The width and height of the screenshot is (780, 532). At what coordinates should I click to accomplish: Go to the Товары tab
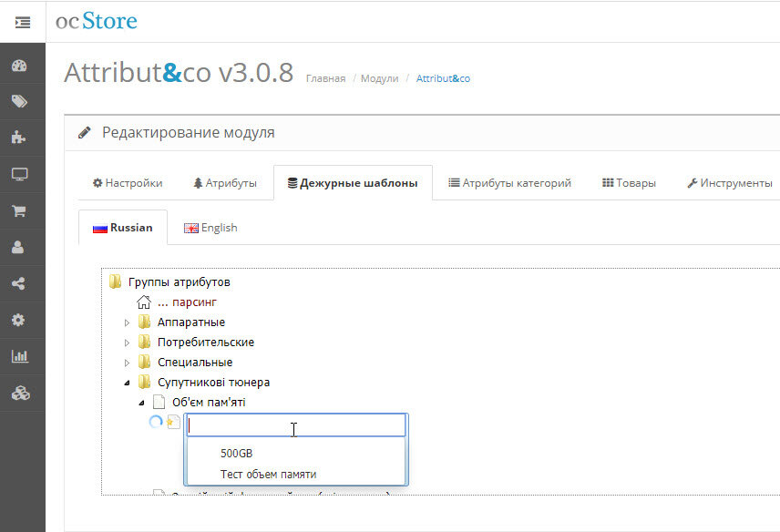(x=629, y=183)
